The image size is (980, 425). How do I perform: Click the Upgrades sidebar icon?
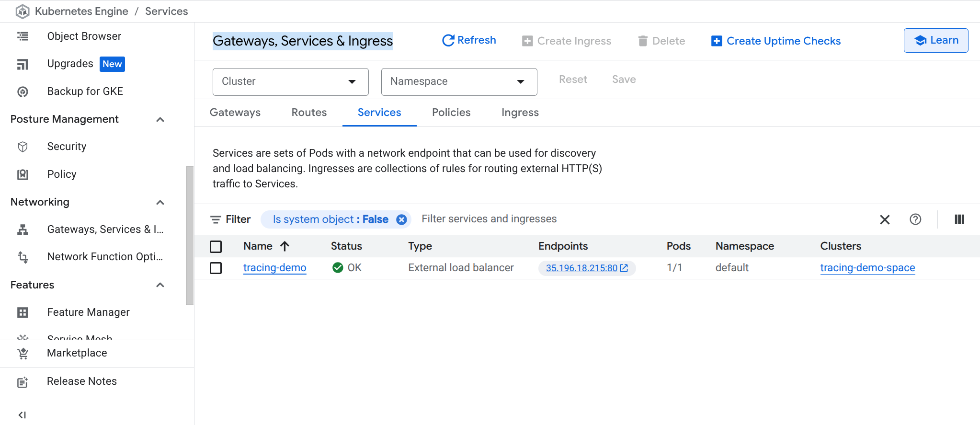click(23, 64)
